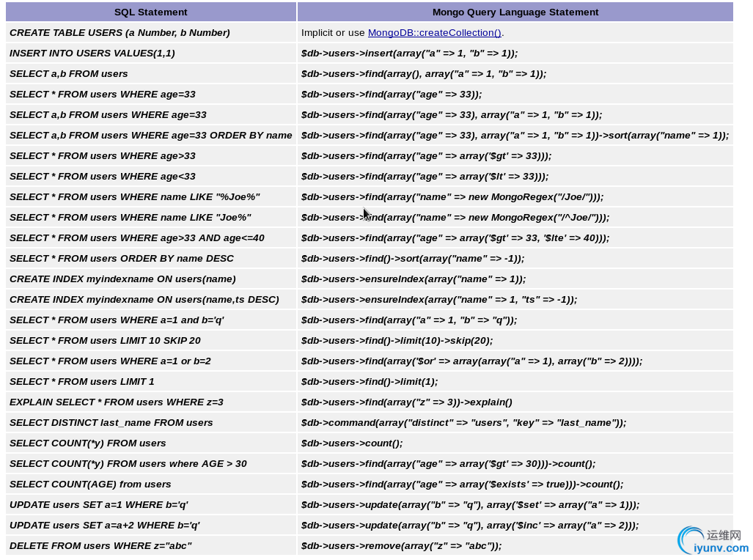Click the $db->users->insert array statement

(515, 54)
